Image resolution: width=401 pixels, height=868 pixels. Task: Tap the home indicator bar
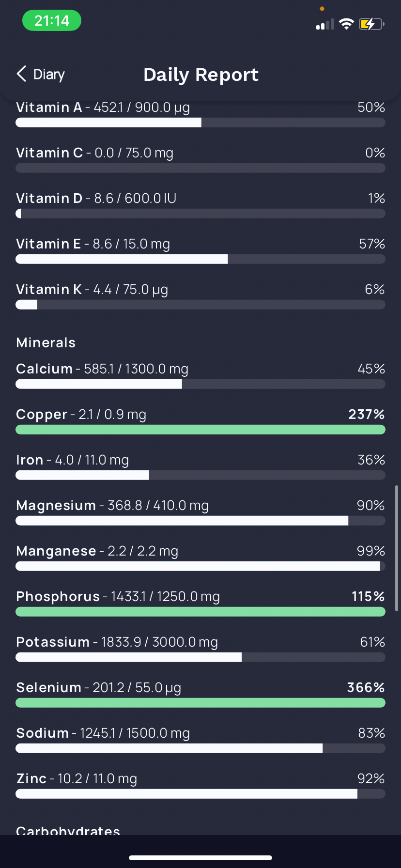tap(200, 857)
